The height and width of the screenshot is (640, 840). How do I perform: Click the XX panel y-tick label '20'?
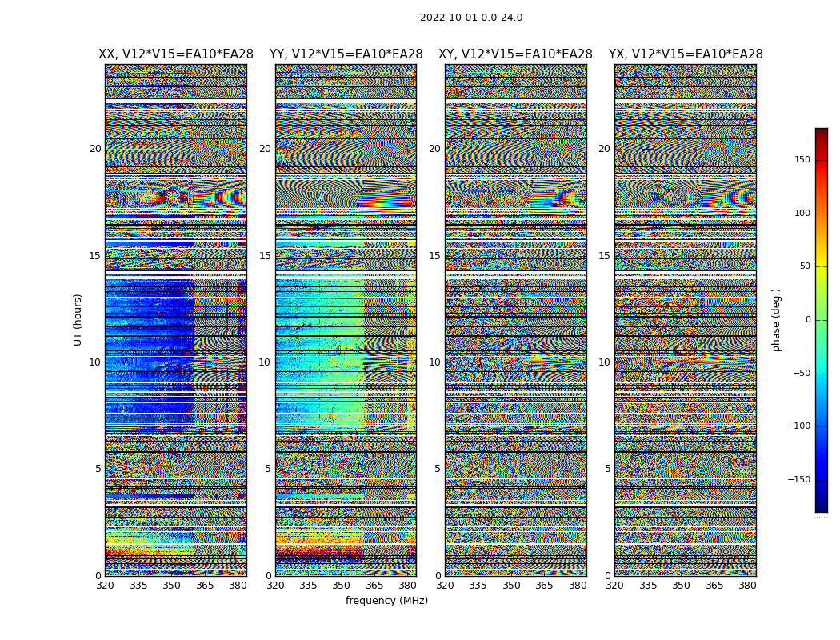click(95, 149)
